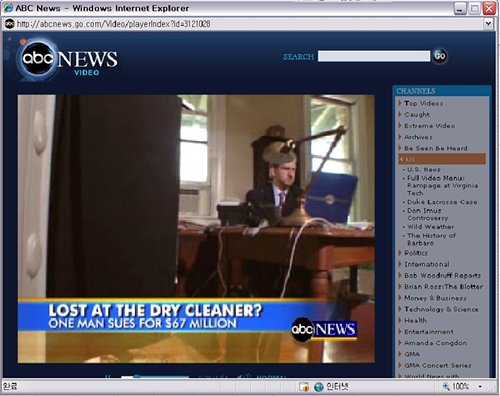
Task: Click the ABC News Video logo
Action: (x=68, y=60)
